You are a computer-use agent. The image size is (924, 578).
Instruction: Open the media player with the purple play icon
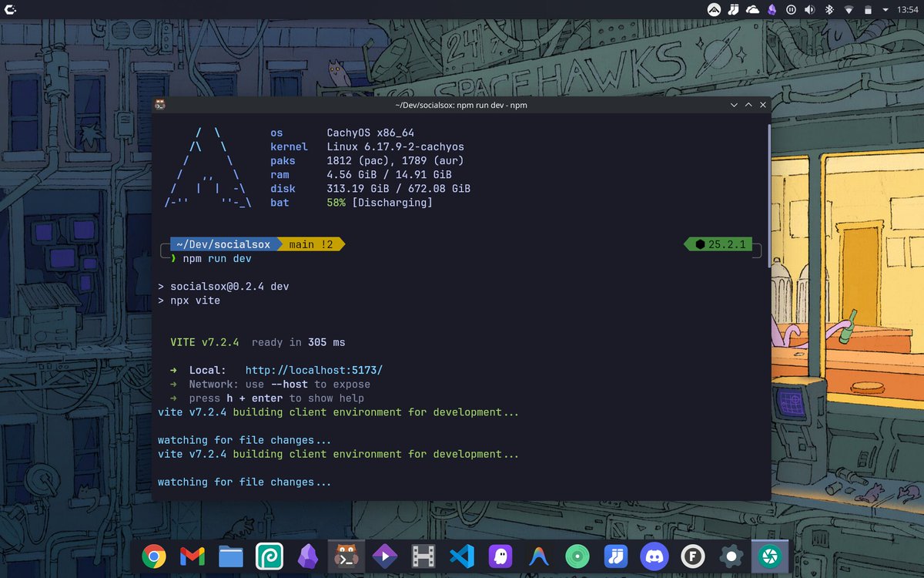point(384,555)
